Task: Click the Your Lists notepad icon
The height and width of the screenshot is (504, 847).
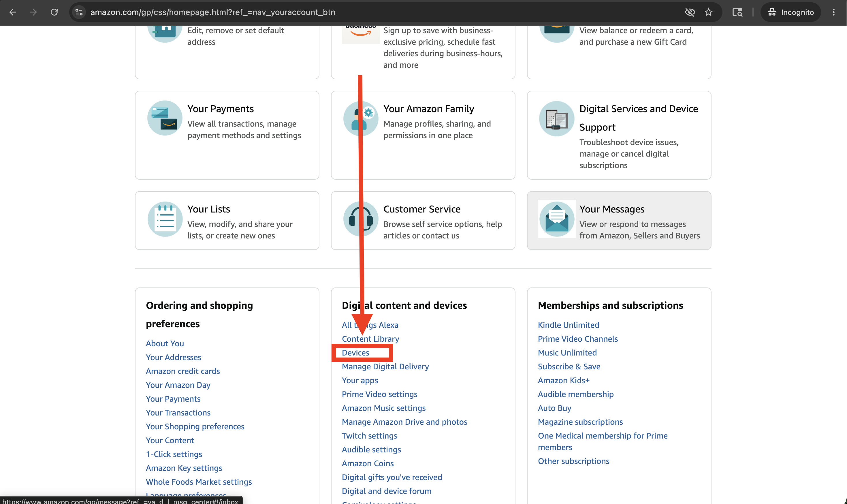Action: (x=165, y=219)
